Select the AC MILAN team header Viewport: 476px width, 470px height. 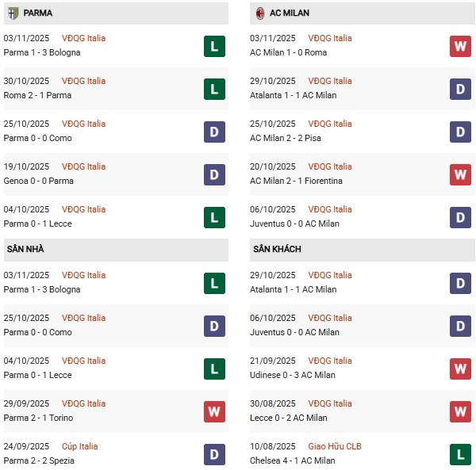[290, 13]
